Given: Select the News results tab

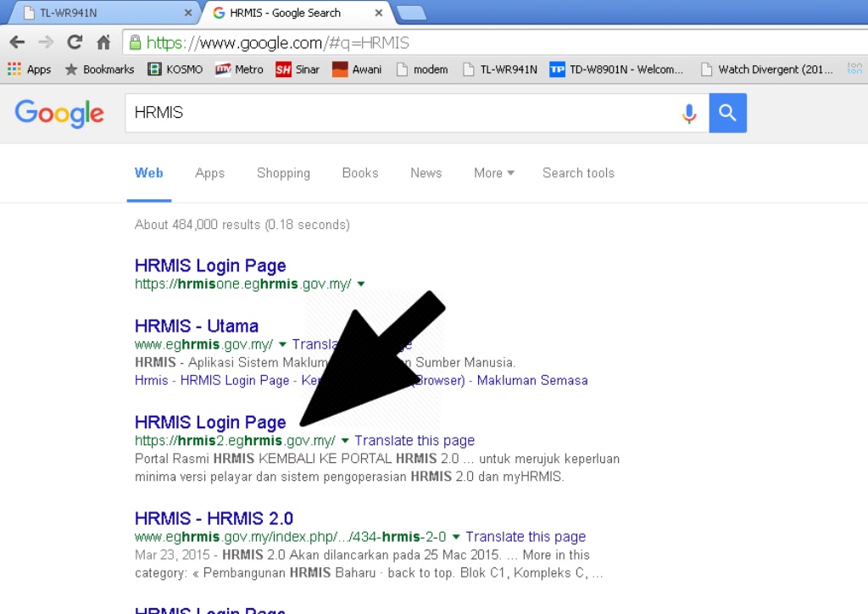Looking at the screenshot, I should click(x=426, y=173).
